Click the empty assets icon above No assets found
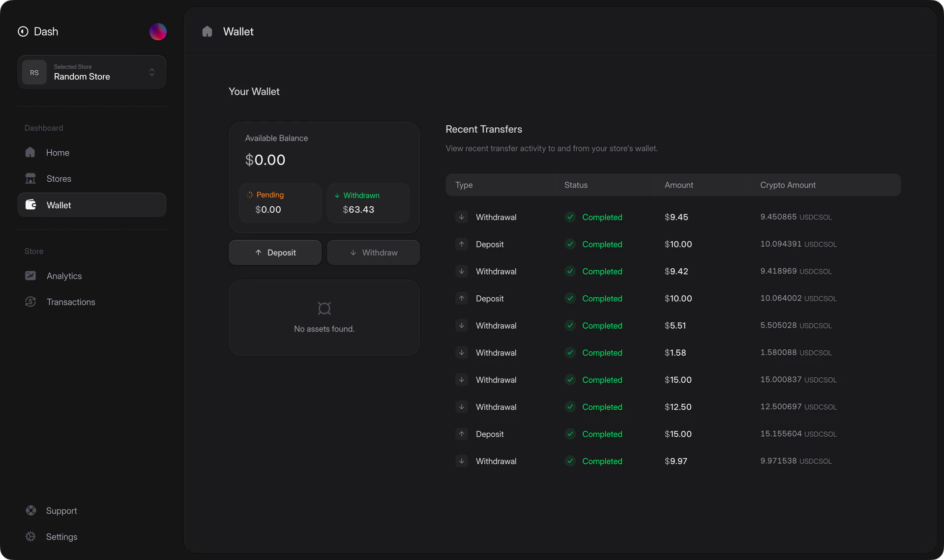Viewport: 944px width, 560px height. click(x=324, y=308)
